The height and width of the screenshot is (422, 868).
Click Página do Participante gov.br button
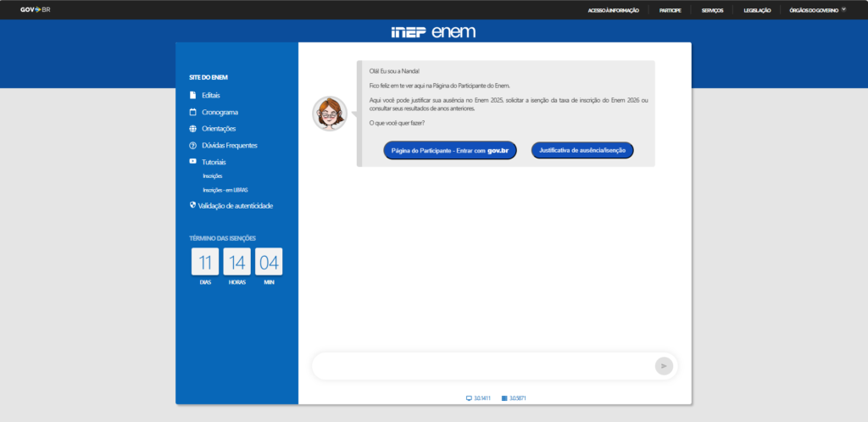tap(449, 151)
